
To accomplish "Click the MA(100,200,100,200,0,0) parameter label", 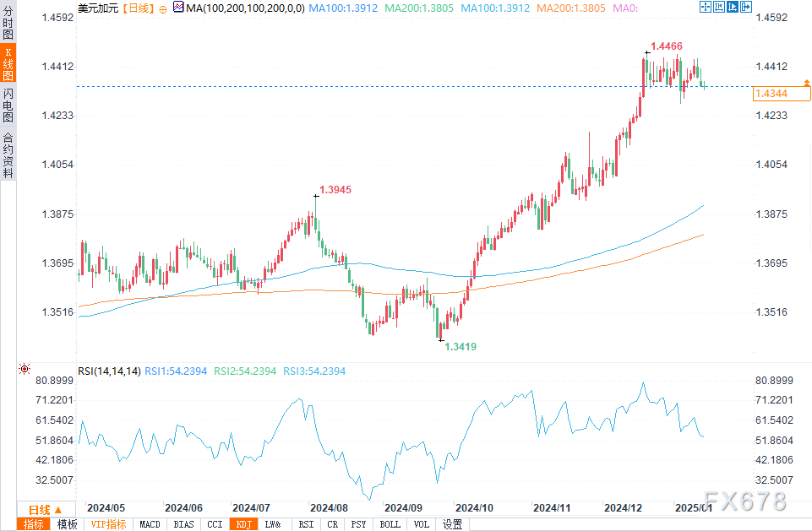I will point(246,8).
